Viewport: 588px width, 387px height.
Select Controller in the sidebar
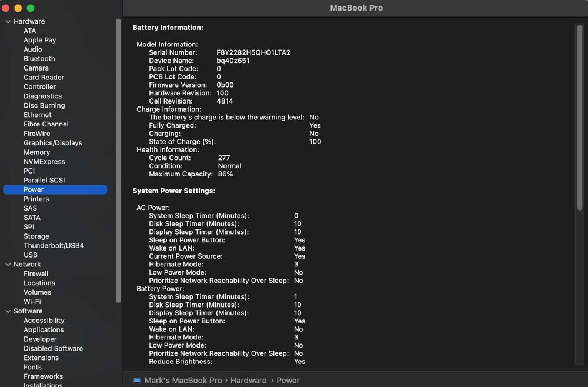[x=39, y=87]
